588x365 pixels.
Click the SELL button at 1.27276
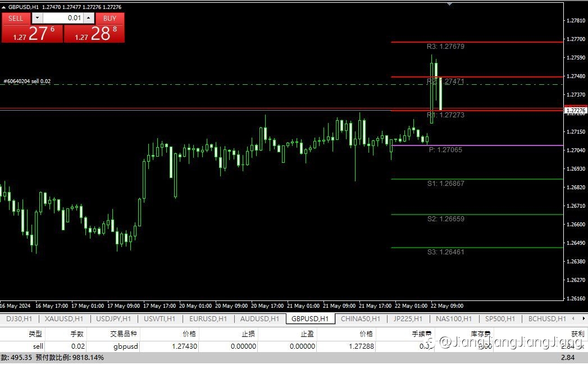coord(32,28)
